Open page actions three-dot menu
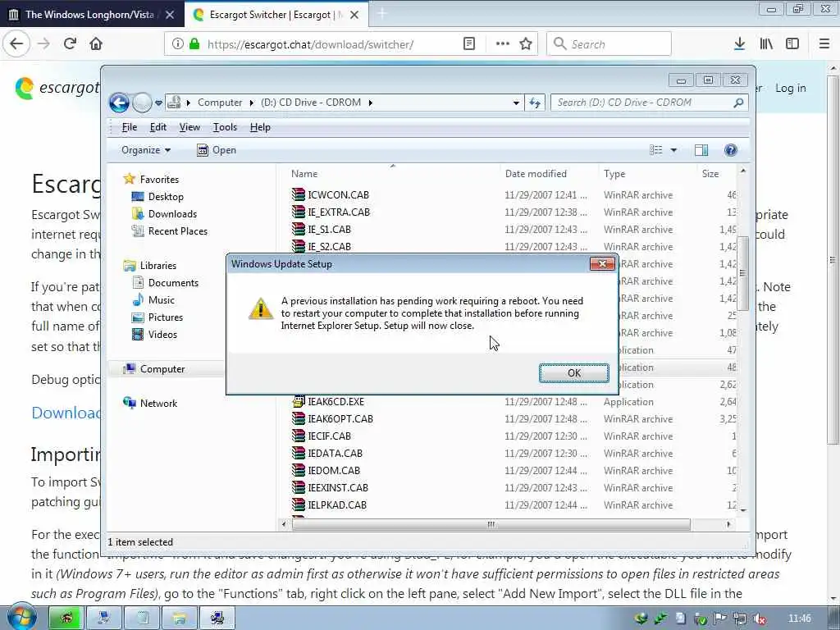The width and height of the screenshot is (840, 630). tap(503, 44)
